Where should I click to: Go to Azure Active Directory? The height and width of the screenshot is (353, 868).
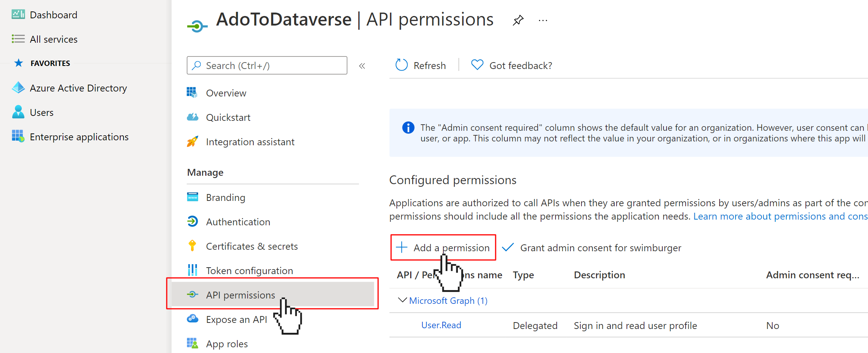[x=78, y=88]
